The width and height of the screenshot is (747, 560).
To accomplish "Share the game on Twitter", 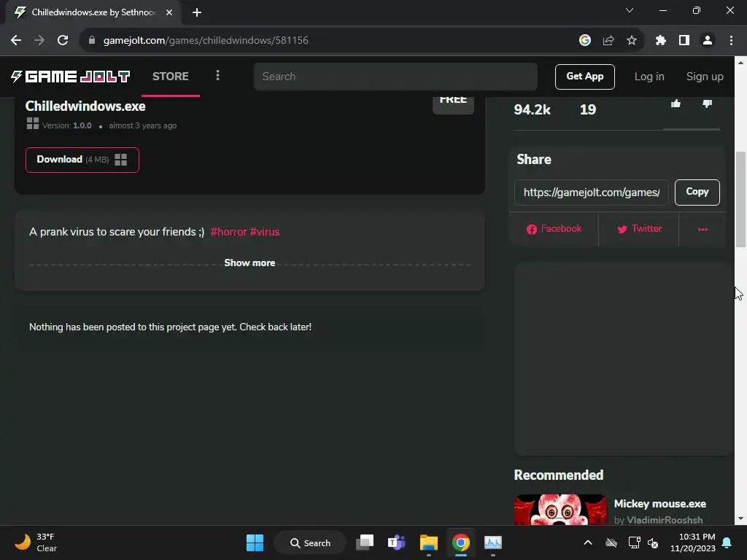I will coord(639,229).
